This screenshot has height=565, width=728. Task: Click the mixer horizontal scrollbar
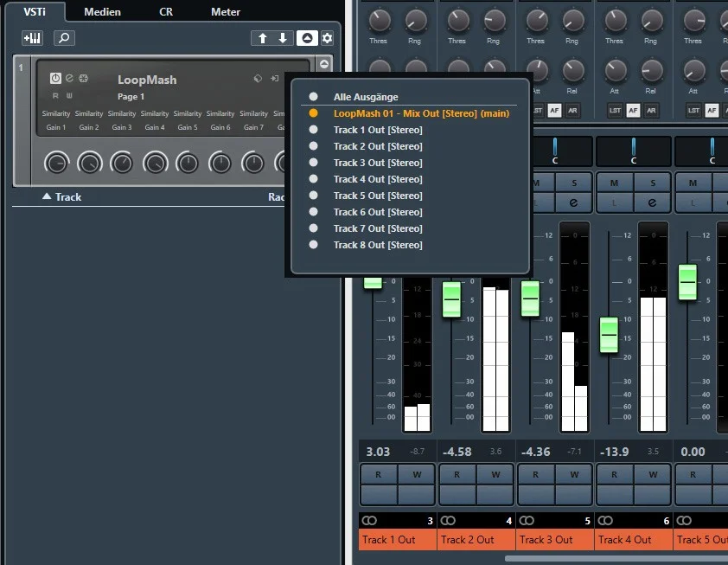tap(616, 558)
